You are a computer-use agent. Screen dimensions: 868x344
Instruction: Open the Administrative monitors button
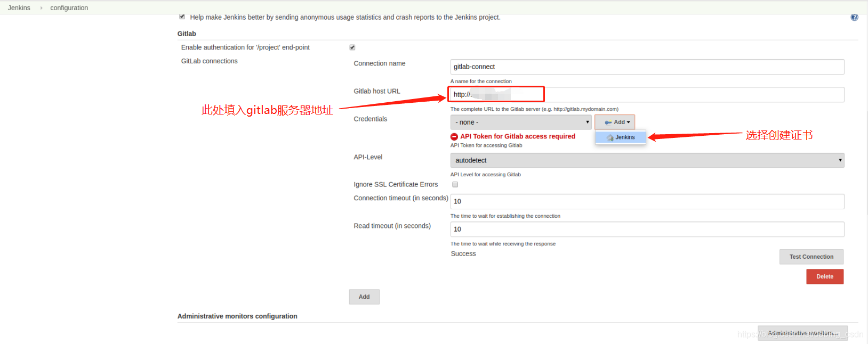802,333
